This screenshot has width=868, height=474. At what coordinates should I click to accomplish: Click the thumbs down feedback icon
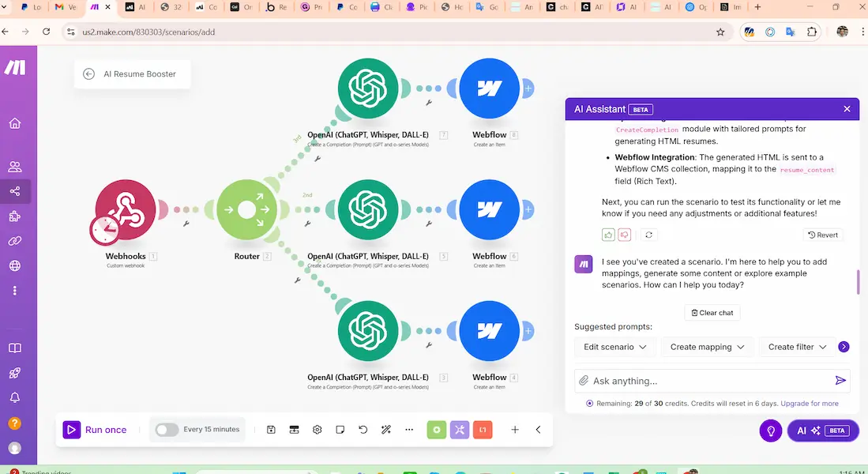click(x=625, y=235)
